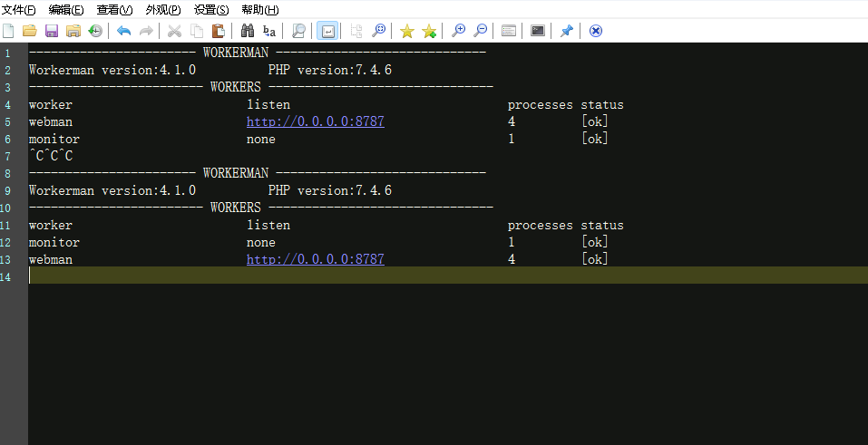Click the blue circled X close icon
The width and height of the screenshot is (868, 445).
coord(596,31)
